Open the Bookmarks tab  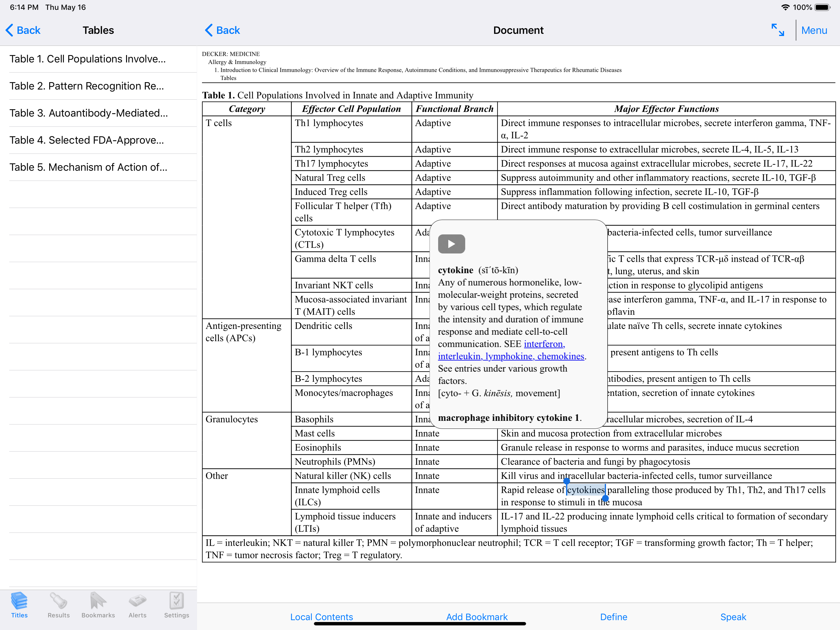coord(98,605)
